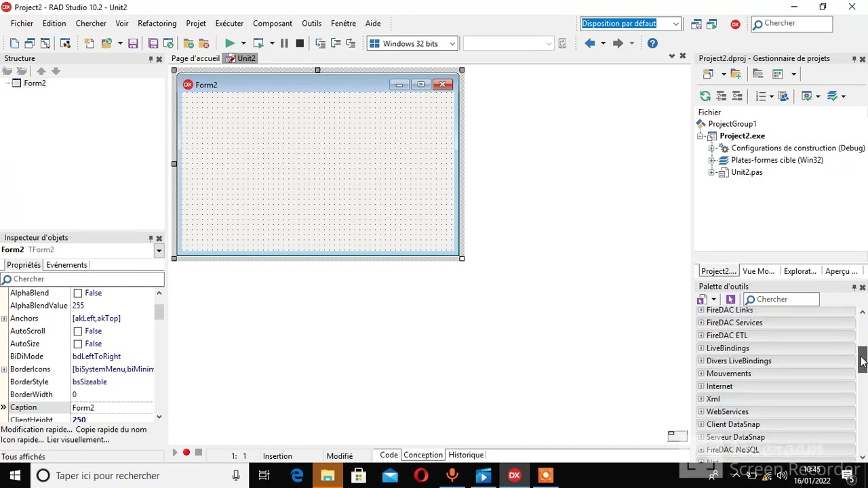Open the Composant menu
868x488 pixels.
pyautogui.click(x=273, y=24)
